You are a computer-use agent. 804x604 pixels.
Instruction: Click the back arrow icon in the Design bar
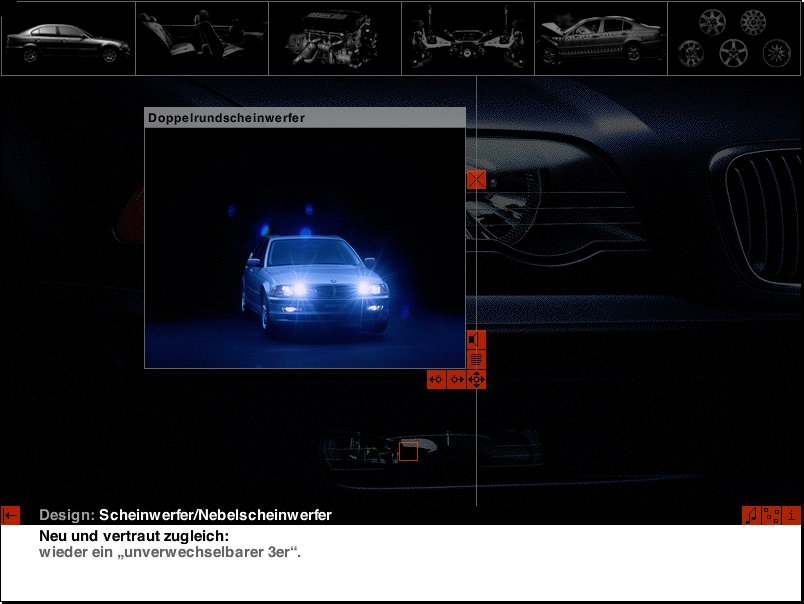click(x=11, y=515)
